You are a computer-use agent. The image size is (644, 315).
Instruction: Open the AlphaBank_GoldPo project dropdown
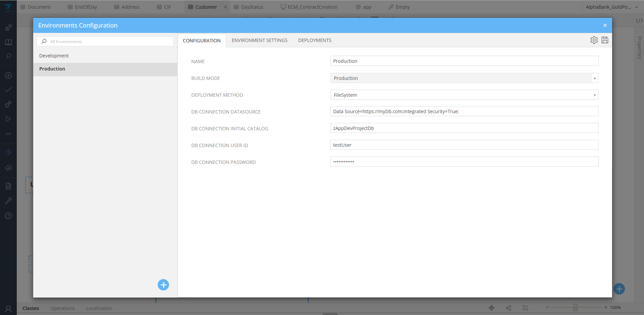click(x=611, y=7)
